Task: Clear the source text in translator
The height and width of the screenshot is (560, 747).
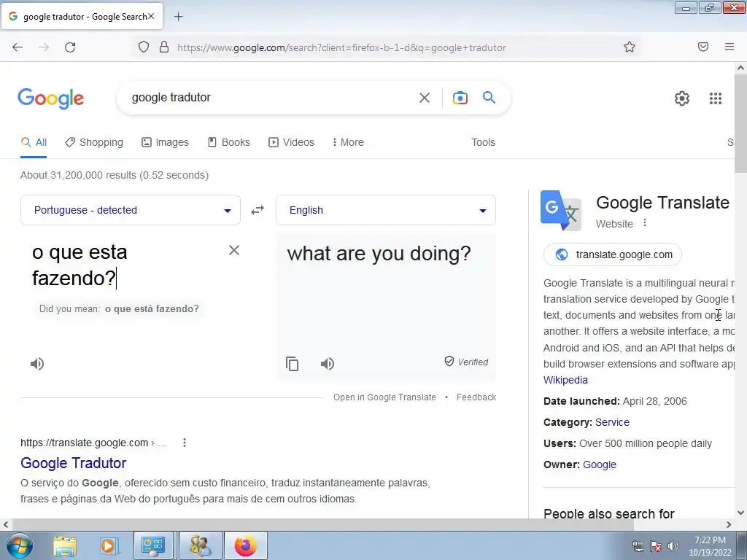Action: [234, 251]
